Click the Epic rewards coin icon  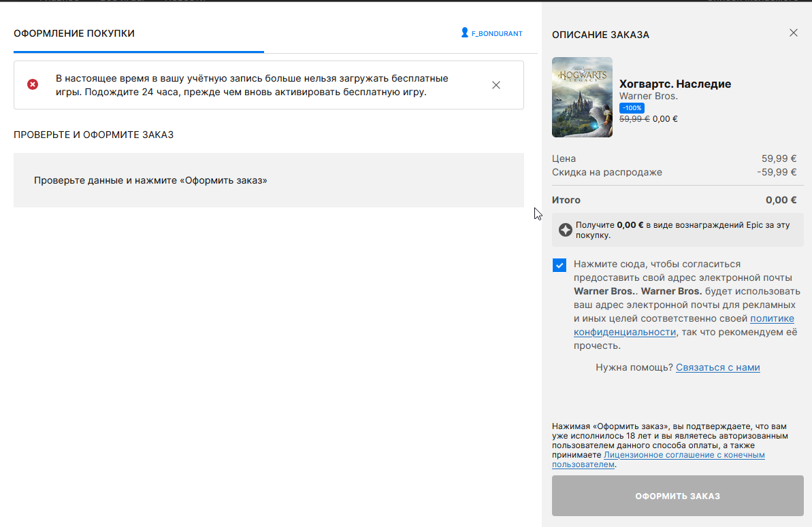point(565,230)
